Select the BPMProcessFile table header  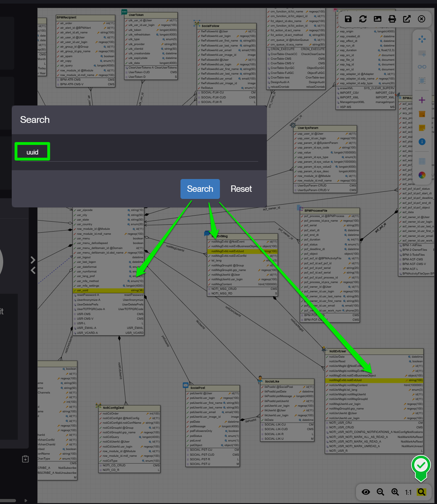pos(330,211)
